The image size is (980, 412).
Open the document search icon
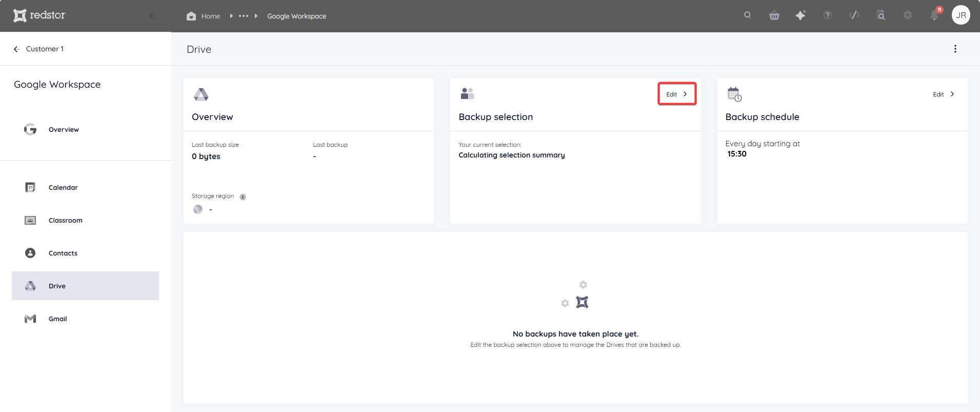point(881,15)
